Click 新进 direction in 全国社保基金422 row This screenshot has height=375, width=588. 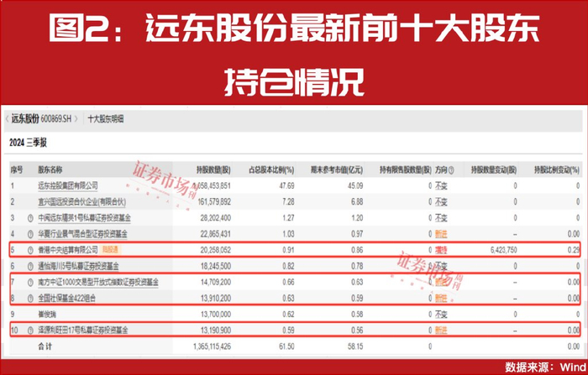[x=441, y=298]
